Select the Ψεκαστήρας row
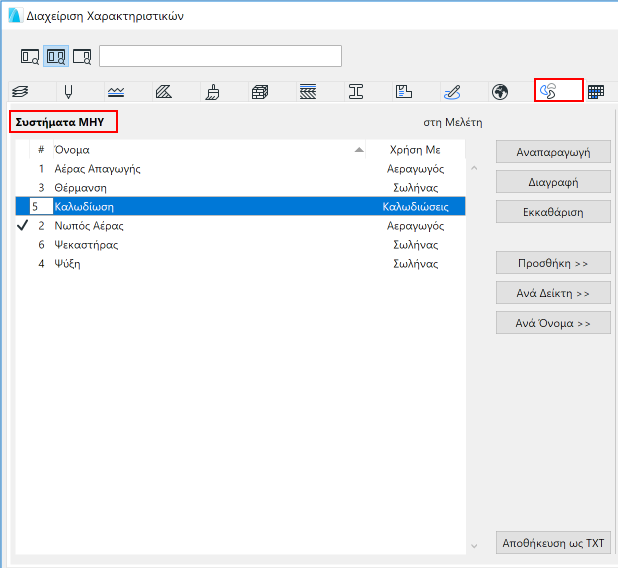Image resolution: width=618 pixels, height=568 pixels. pos(240,244)
